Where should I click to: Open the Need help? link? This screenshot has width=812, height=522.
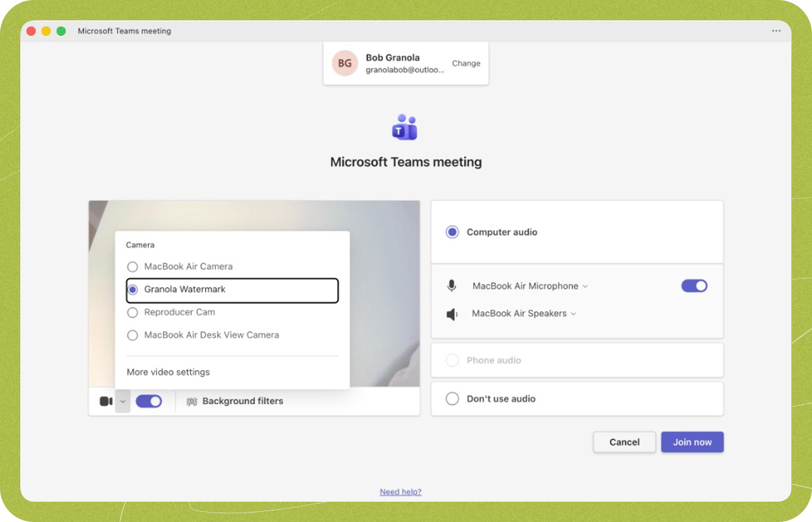[401, 492]
